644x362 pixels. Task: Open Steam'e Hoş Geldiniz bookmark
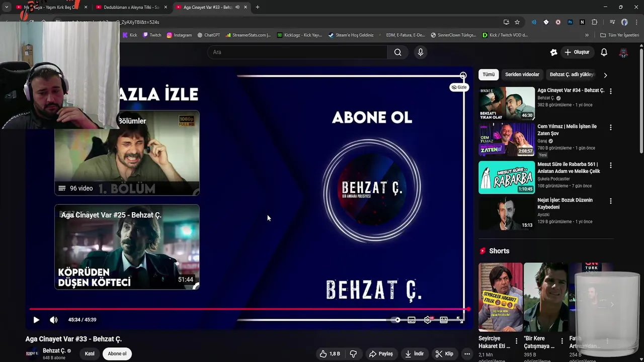tap(351, 35)
